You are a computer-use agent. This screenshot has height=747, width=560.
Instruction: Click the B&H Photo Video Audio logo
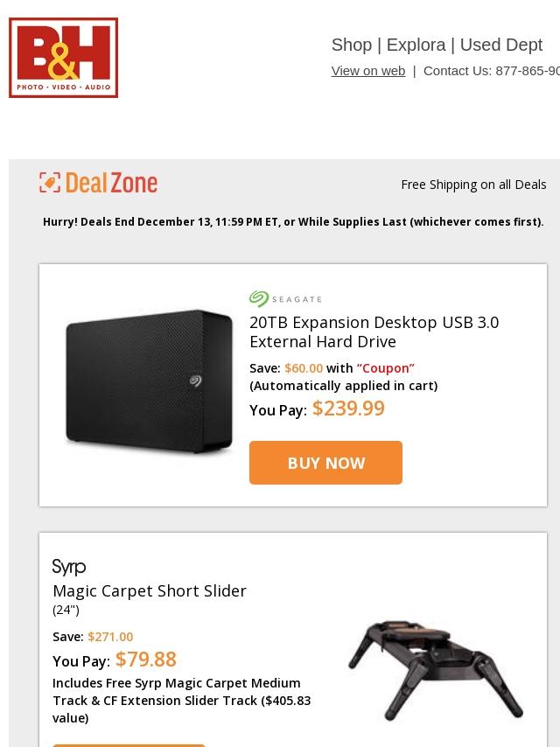(x=63, y=58)
